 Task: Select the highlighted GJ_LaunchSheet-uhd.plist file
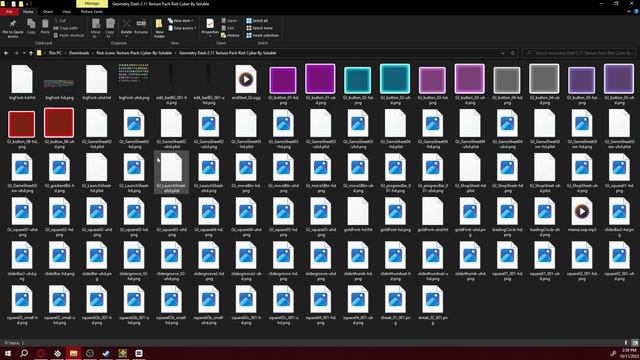pos(171,171)
